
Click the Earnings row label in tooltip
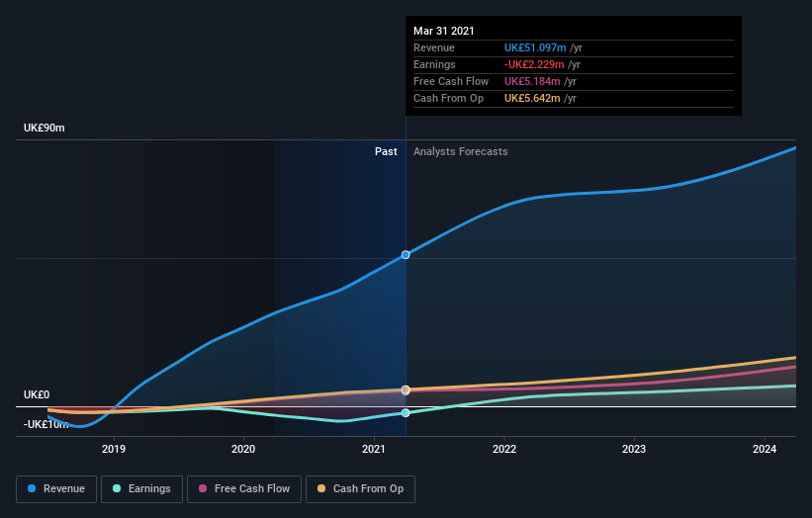pos(434,64)
